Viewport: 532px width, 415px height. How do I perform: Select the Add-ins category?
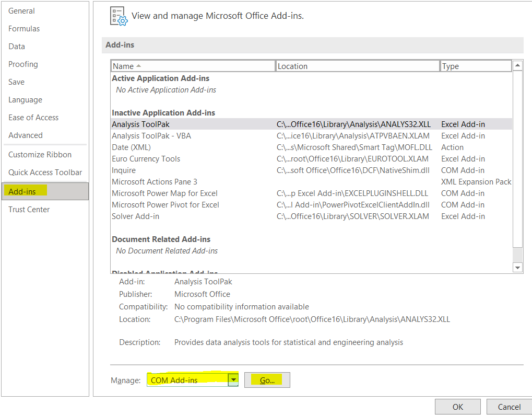pos(45,191)
